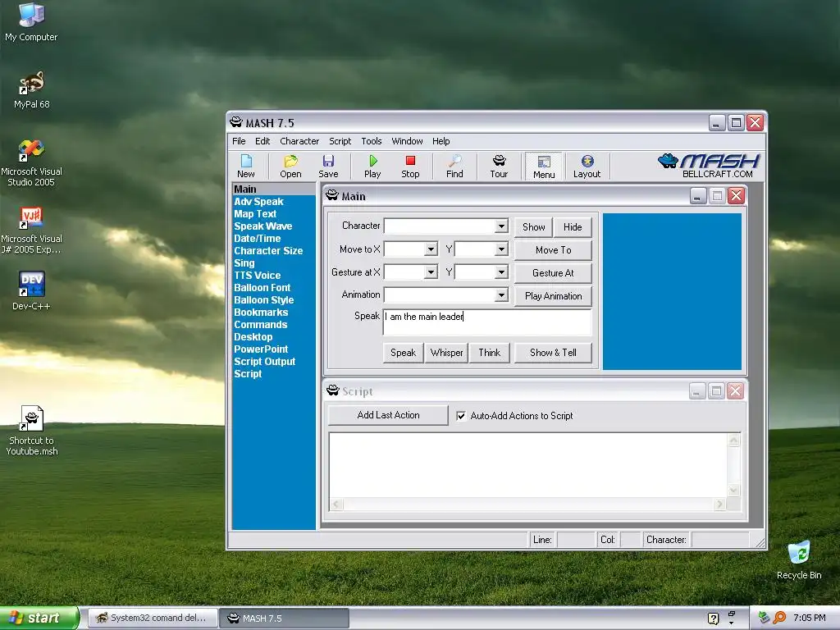Select Date/Time in sidebar

257,239
